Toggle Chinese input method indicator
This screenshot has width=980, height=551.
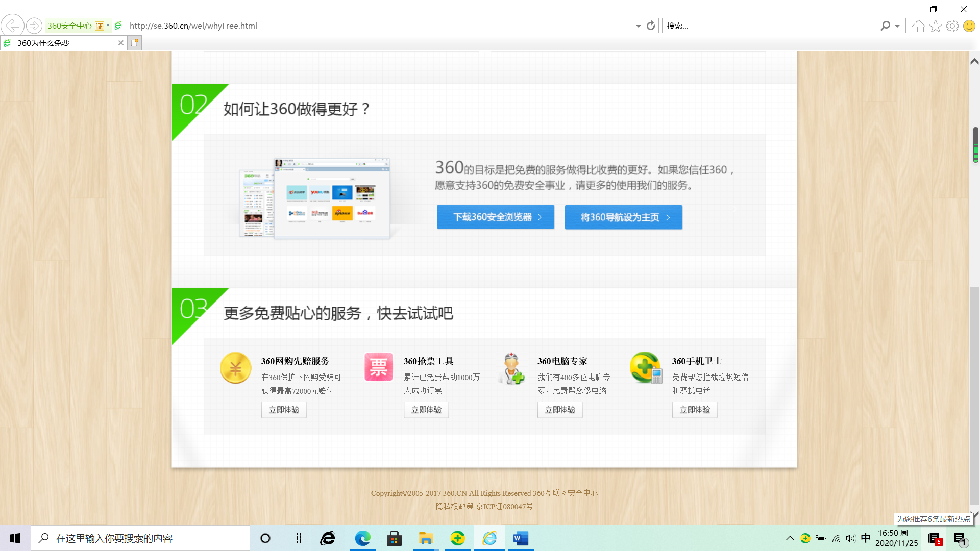(x=865, y=538)
